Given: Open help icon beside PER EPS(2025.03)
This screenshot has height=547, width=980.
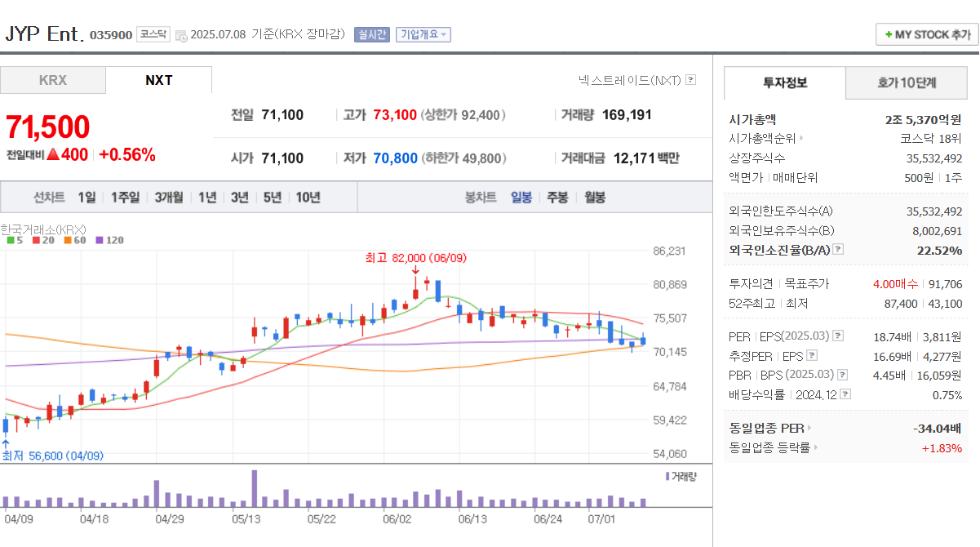Looking at the screenshot, I should tap(838, 336).
